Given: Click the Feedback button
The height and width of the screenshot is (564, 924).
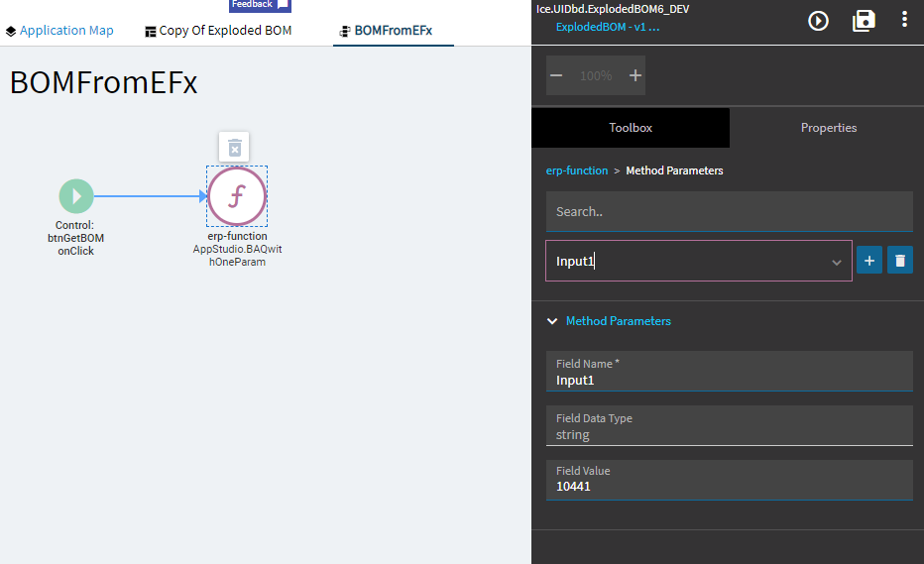Looking at the screenshot, I should pyautogui.click(x=260, y=5).
